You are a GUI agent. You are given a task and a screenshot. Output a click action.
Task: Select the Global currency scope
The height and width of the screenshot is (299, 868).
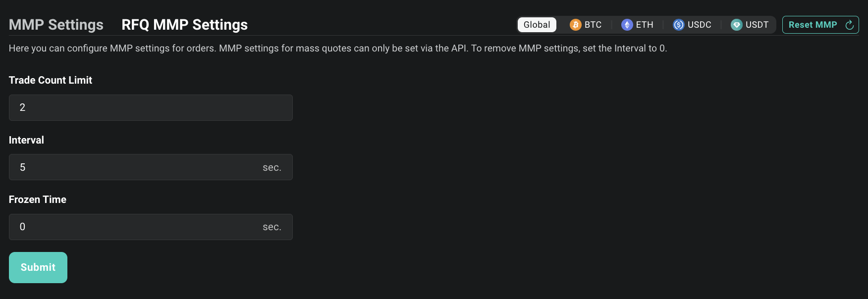pyautogui.click(x=537, y=25)
